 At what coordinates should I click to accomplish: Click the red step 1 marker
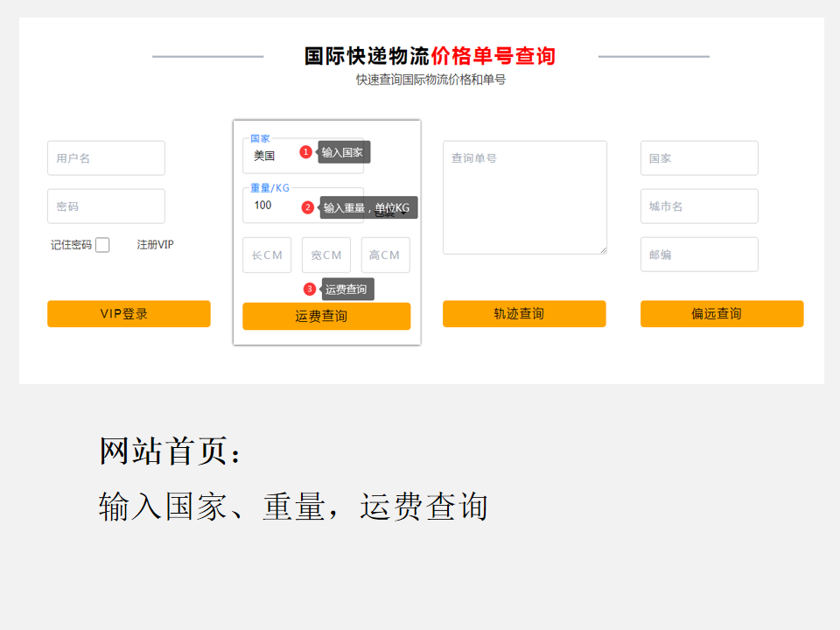tap(305, 152)
